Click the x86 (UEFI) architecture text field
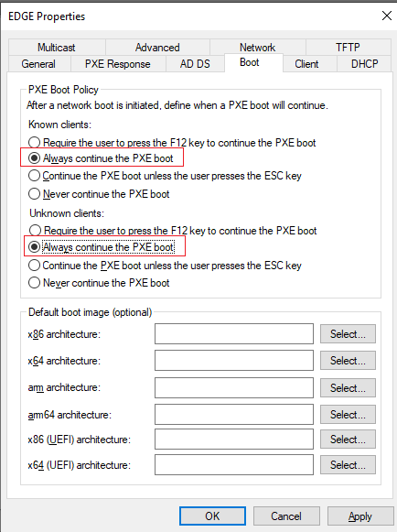 tap(234, 439)
